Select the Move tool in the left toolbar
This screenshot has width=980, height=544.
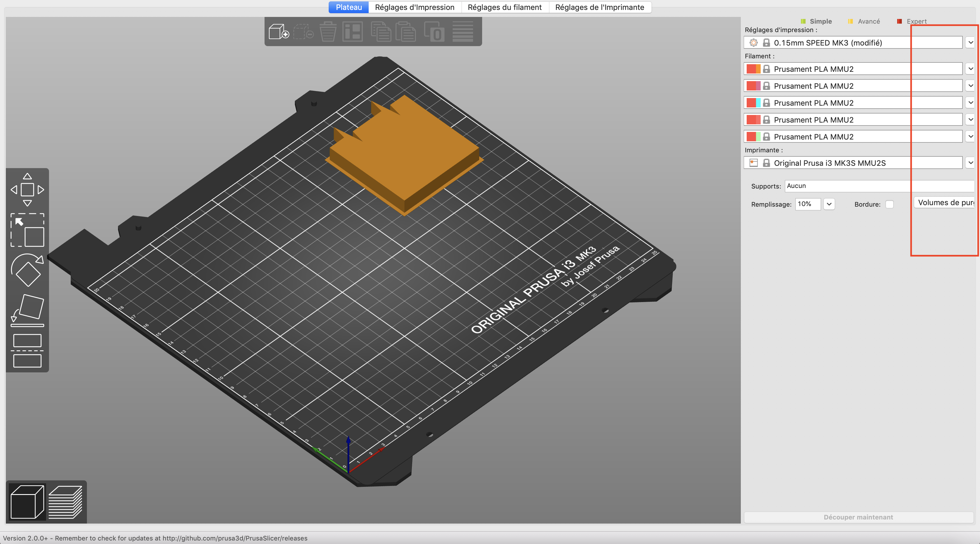click(27, 190)
